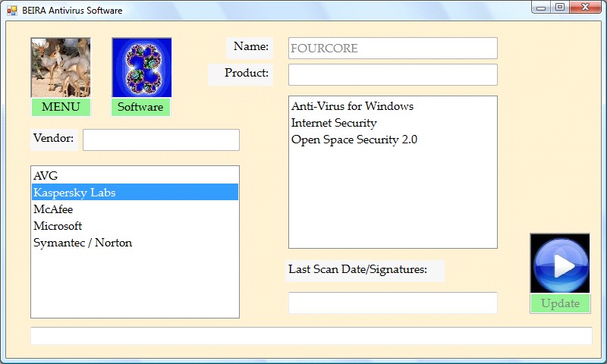Select AVG in the vendor list
Viewport: 607px width, 364px height.
coord(46,176)
